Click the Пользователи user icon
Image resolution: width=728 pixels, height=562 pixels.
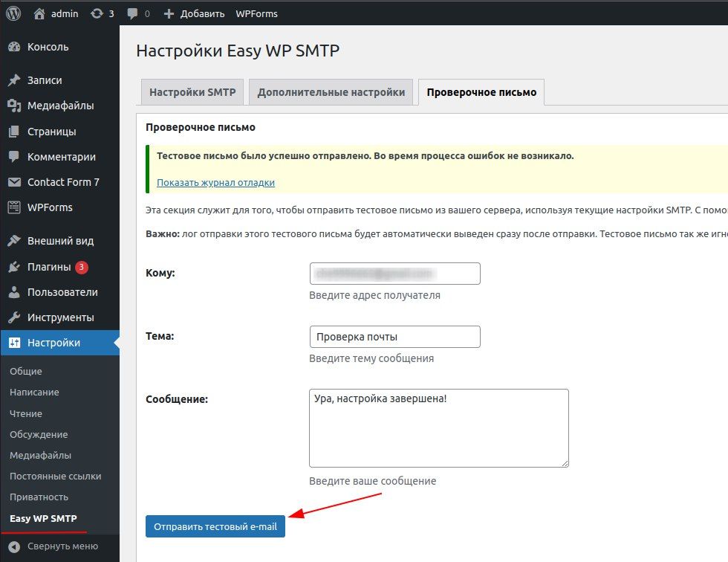coord(14,292)
